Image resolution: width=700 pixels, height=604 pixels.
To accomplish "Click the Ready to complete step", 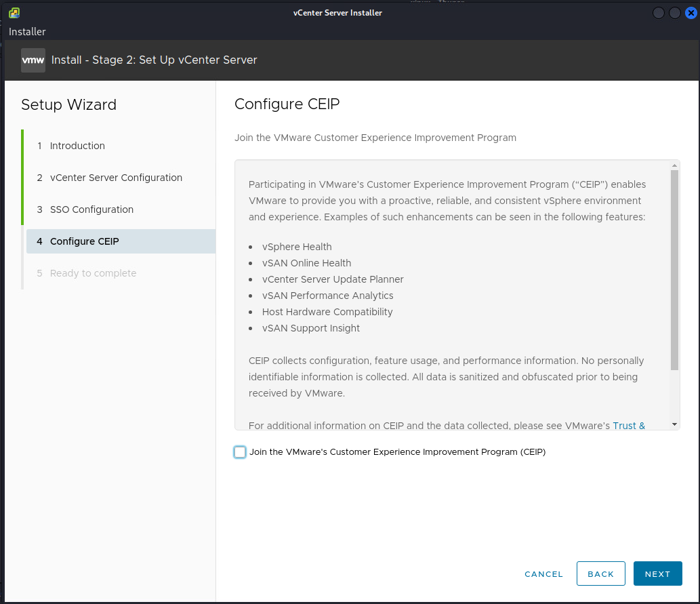I will (x=93, y=273).
